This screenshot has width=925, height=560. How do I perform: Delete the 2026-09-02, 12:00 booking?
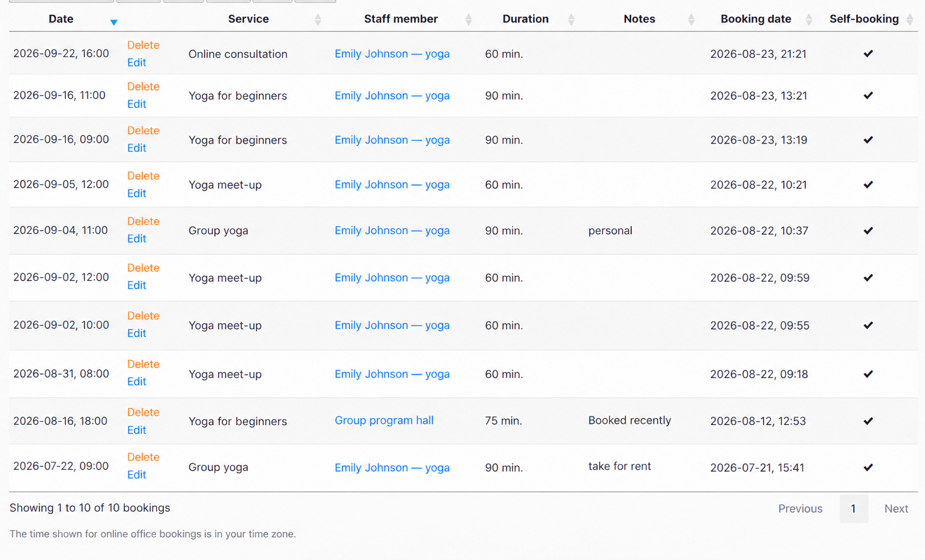coord(143,268)
